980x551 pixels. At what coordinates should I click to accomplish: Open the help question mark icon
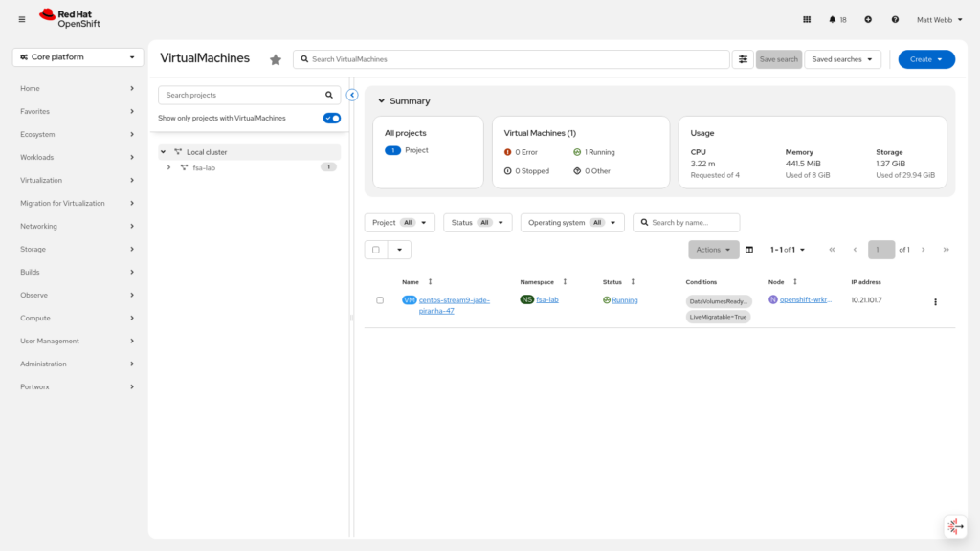895,19
